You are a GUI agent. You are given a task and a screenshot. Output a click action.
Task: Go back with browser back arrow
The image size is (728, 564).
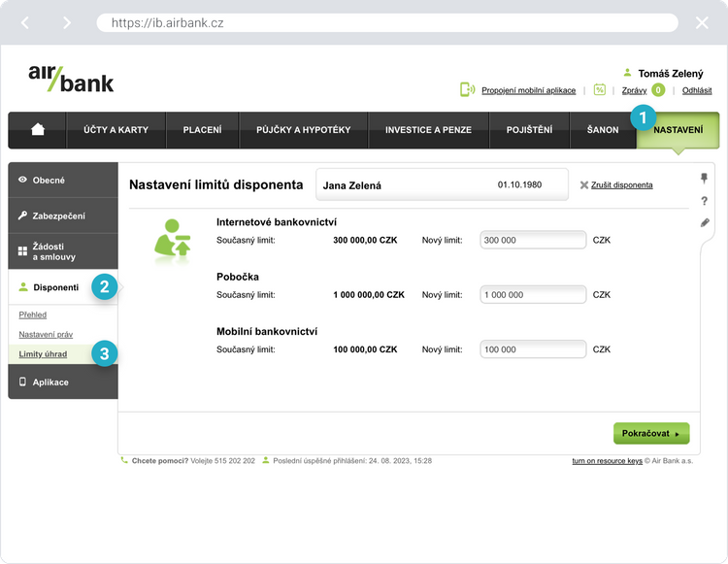pos(25,22)
